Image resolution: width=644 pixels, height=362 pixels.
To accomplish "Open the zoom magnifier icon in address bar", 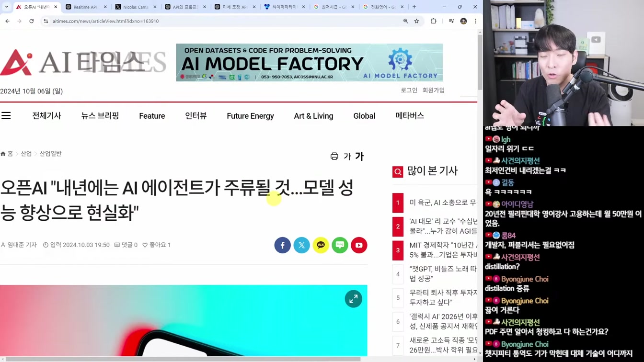I will coord(405,21).
